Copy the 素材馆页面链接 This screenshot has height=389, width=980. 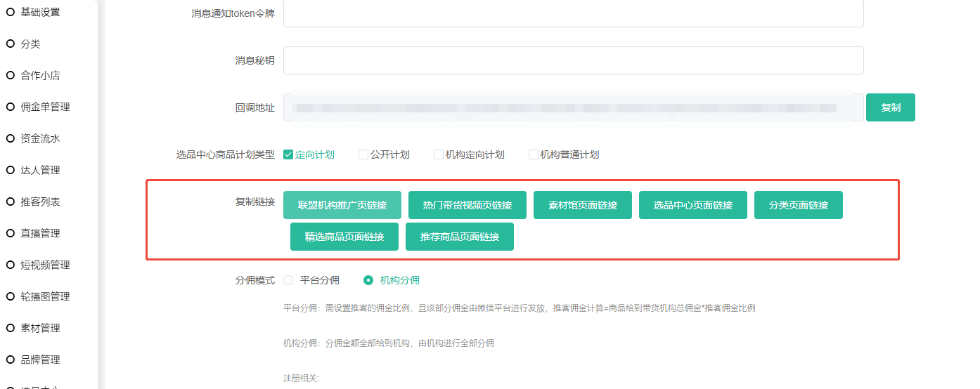tap(583, 205)
